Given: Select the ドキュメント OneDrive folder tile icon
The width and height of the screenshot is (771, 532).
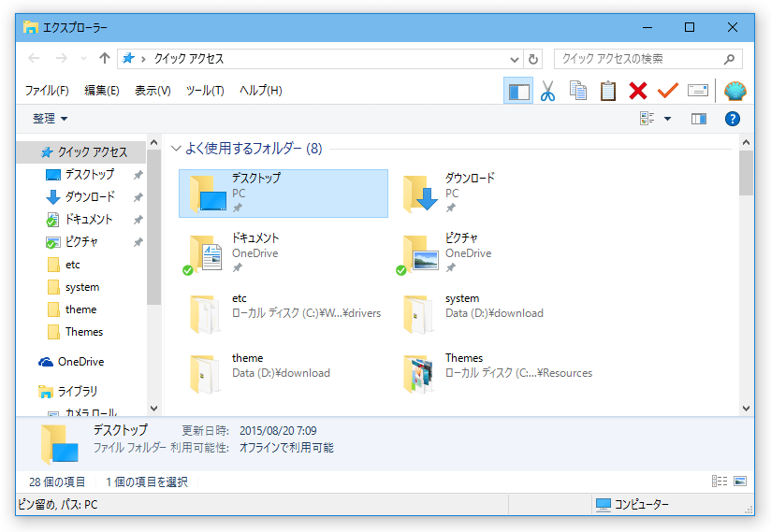Looking at the screenshot, I should pos(203,254).
